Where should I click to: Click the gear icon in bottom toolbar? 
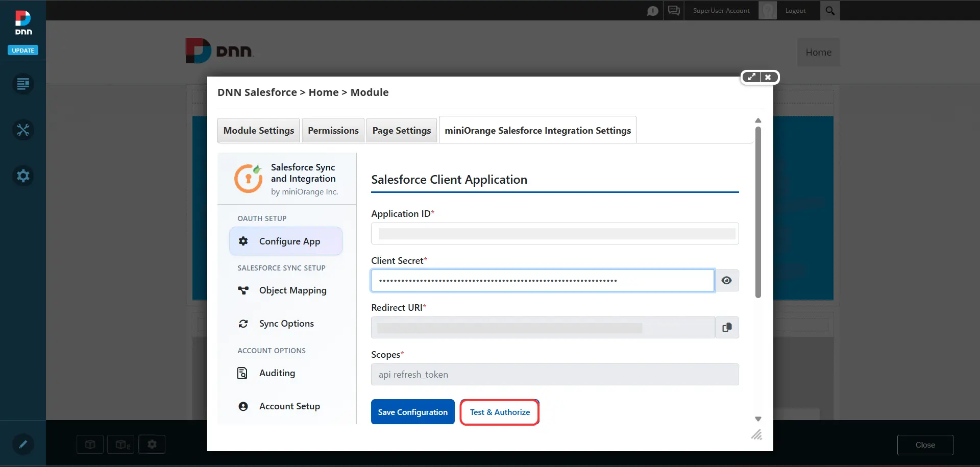pyautogui.click(x=152, y=445)
